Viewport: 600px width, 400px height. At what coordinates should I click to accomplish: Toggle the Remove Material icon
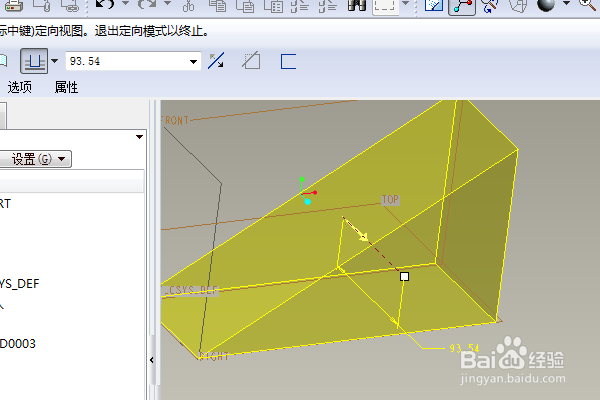[x=251, y=60]
